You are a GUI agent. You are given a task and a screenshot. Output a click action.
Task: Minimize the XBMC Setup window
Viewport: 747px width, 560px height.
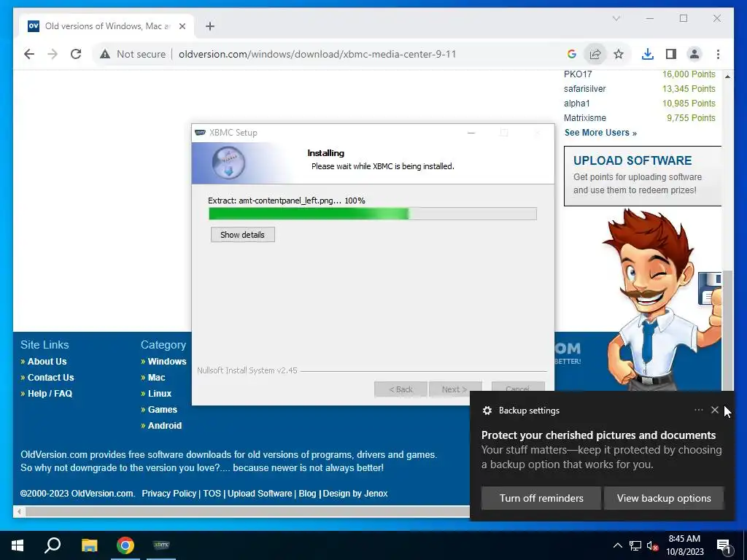click(x=471, y=133)
